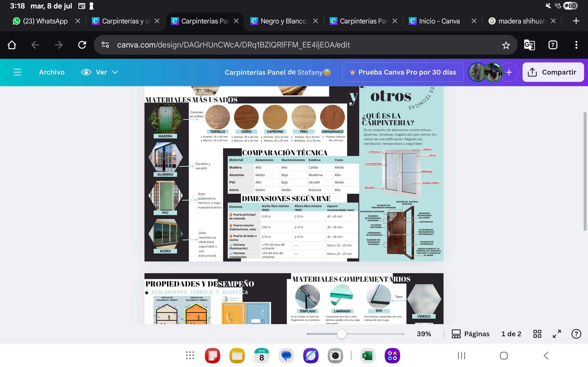Open browser three-dot menu
The image size is (588, 367).
(576, 45)
